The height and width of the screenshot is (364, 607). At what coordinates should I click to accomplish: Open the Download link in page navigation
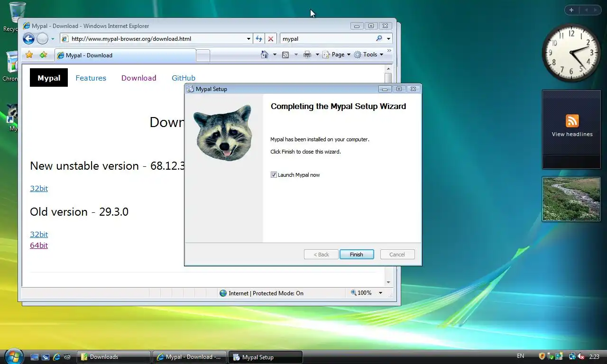(138, 78)
